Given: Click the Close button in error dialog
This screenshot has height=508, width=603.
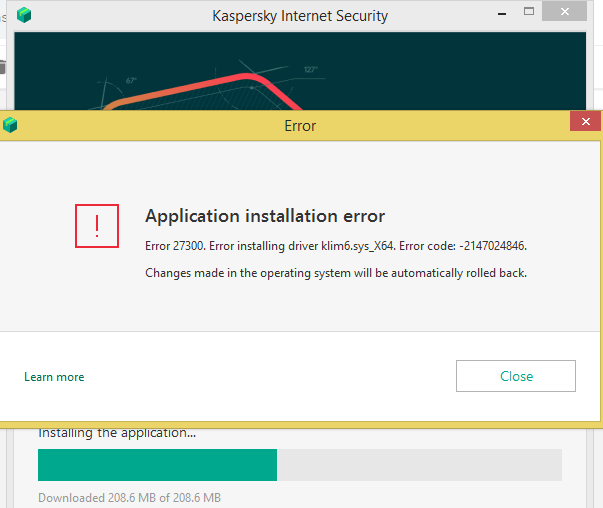Looking at the screenshot, I should tap(516, 376).
